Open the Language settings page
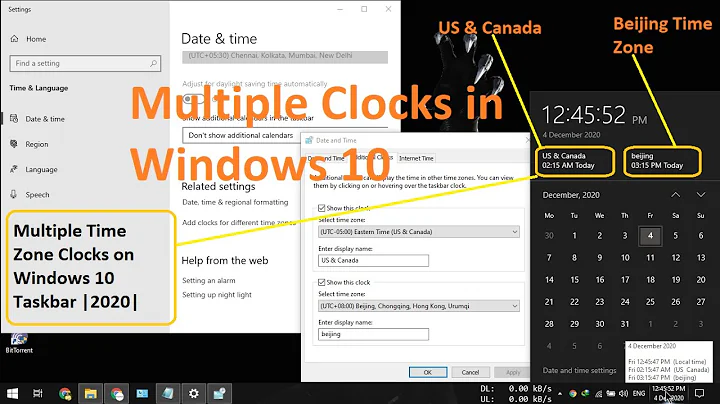The height and width of the screenshot is (404, 720). click(41, 169)
